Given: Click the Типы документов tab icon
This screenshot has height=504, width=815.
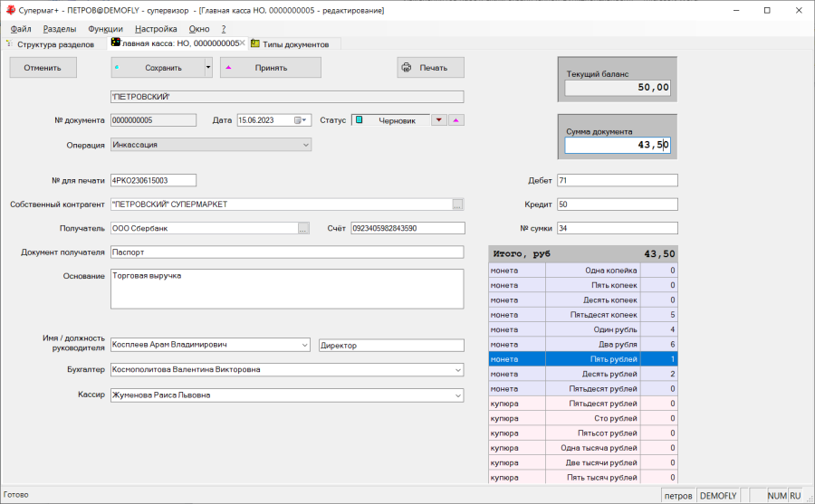Looking at the screenshot, I should pos(256,43).
